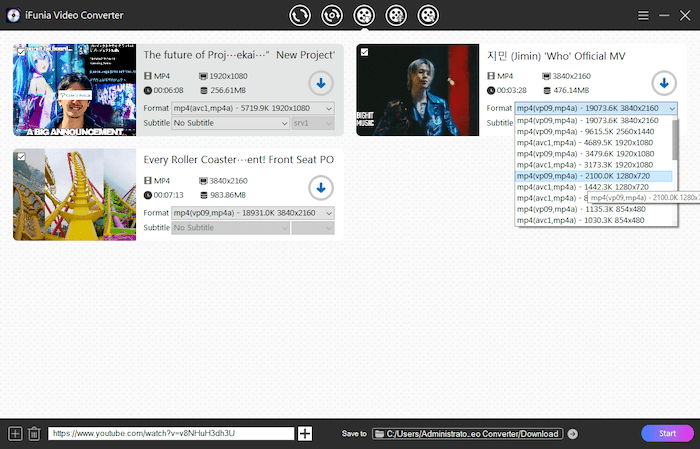This screenshot has height=449, width=700.
Task: Download the Jimin 'Who' Official MV video
Action: [x=662, y=83]
